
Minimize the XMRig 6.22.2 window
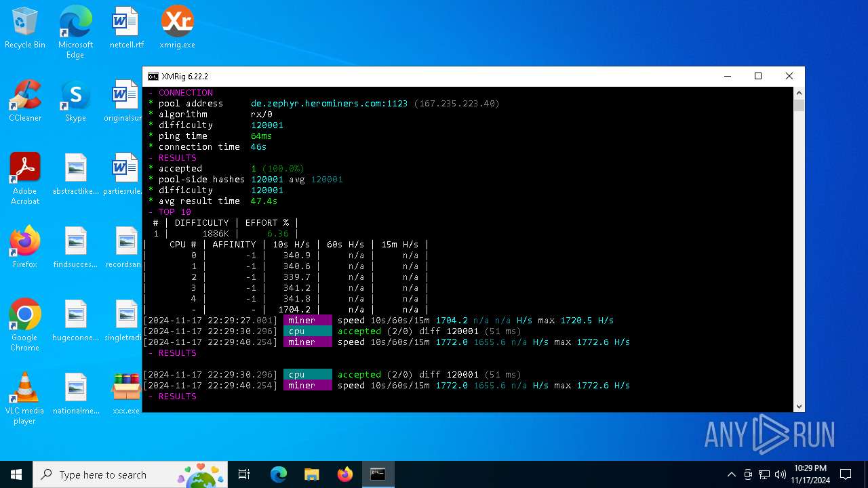(x=727, y=77)
